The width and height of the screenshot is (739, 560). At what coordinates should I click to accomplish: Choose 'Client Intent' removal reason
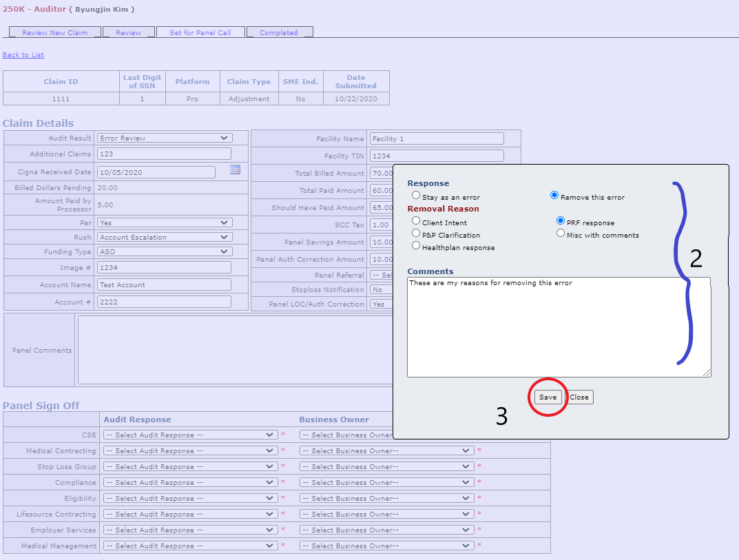[x=416, y=220]
